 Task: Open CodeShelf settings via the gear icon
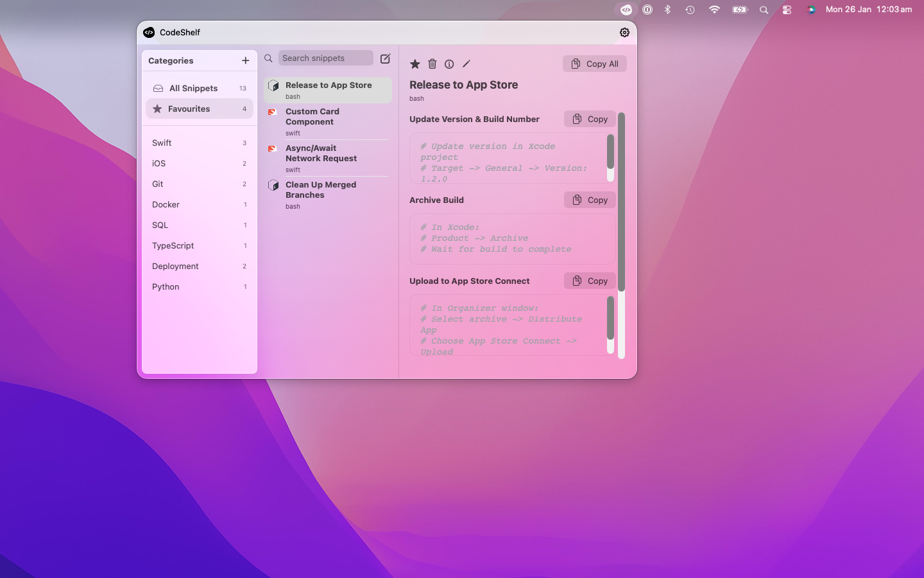[624, 32]
